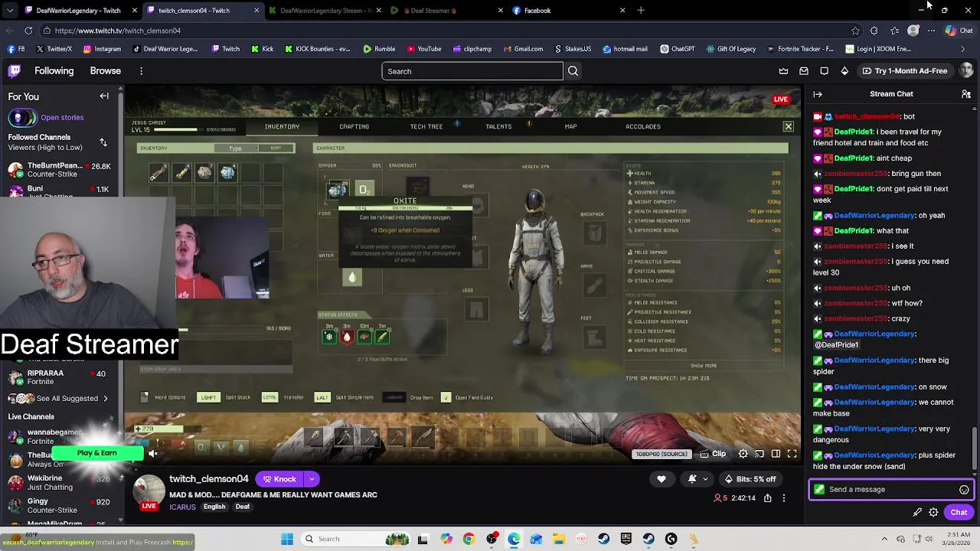Open TheBurntPeanut channel in sidebar

coord(60,171)
